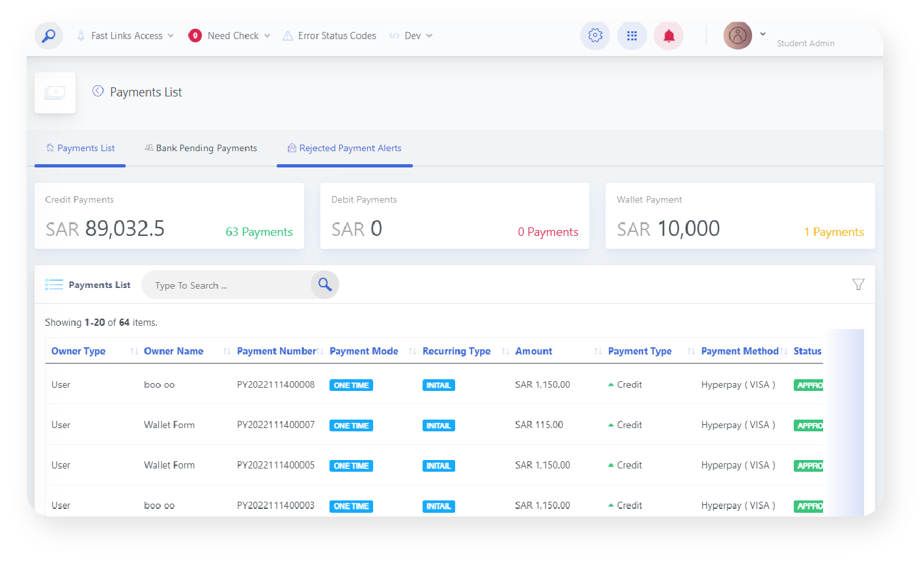The image size is (924, 561).
Task: Click the money icon tile in header
Action: pyautogui.click(x=55, y=93)
